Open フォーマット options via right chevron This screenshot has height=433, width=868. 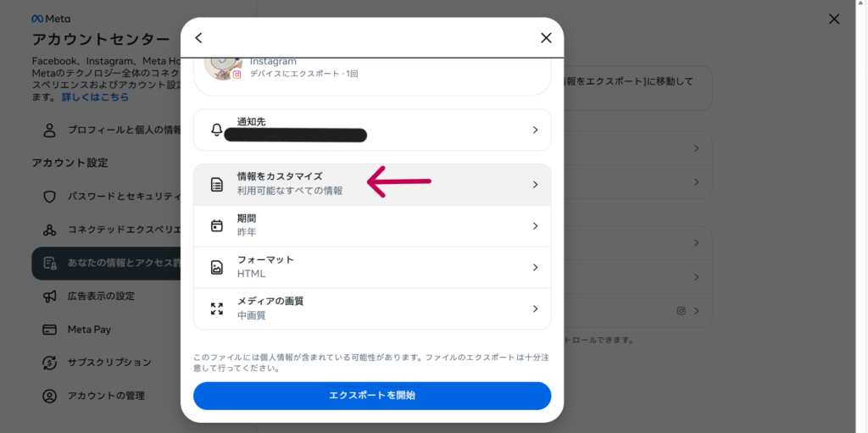535,267
